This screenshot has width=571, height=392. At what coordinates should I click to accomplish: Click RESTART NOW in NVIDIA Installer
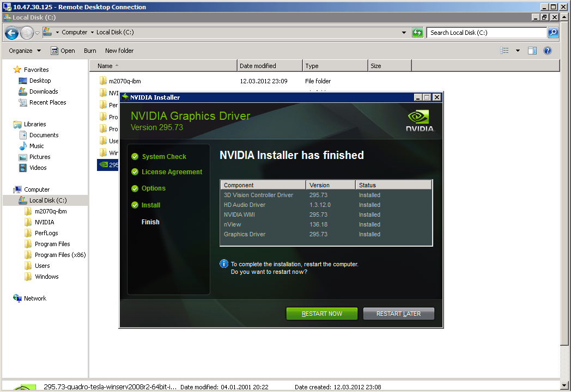pos(322,314)
